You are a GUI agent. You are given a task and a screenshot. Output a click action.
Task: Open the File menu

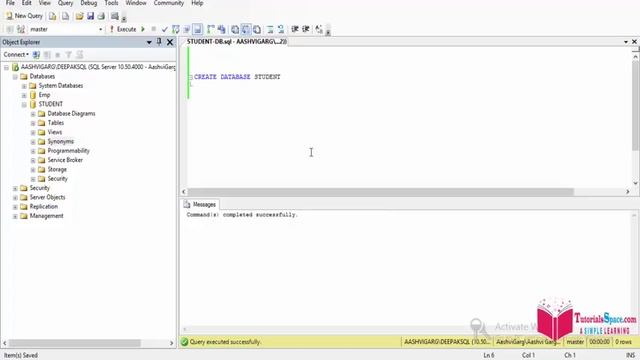click(x=10, y=3)
